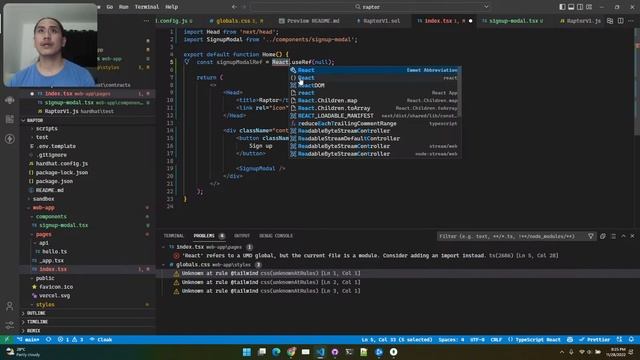Open the DEBUG CONSOLE panel tab
Image resolution: width=640 pixels, height=360 pixels.
[x=276, y=236]
